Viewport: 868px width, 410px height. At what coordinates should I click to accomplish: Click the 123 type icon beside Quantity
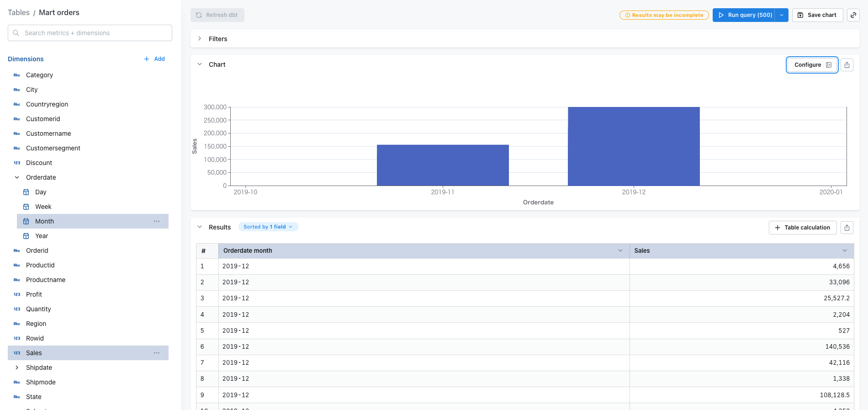[x=17, y=309]
